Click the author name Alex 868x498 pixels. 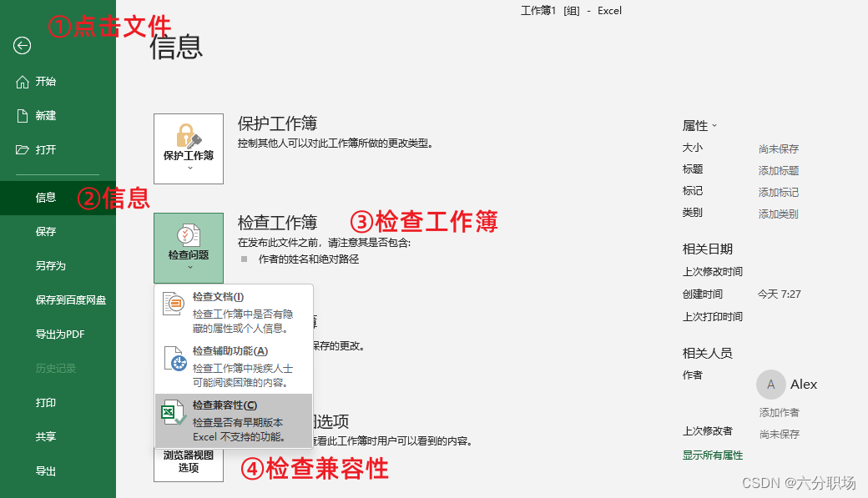tap(804, 385)
